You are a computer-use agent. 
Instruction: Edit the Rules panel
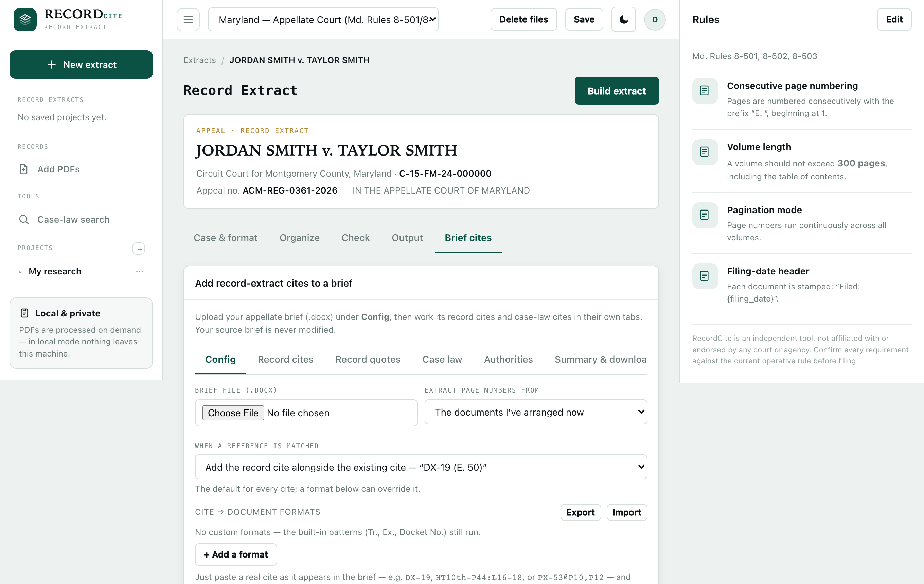pyautogui.click(x=894, y=20)
